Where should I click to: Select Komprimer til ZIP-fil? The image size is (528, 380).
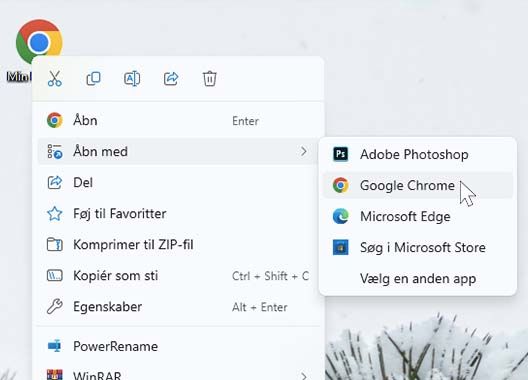click(x=178, y=245)
